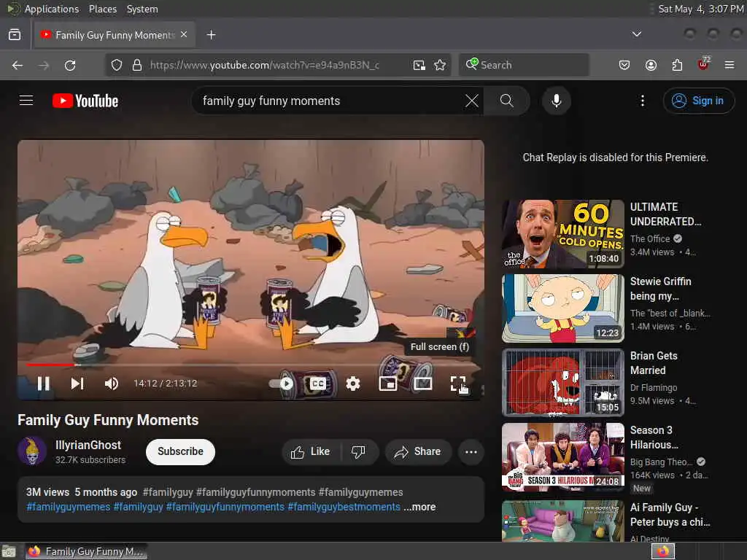Open ULTIMATE UNDERRATED video title
This screenshot has height=560, width=747.
tap(665, 214)
